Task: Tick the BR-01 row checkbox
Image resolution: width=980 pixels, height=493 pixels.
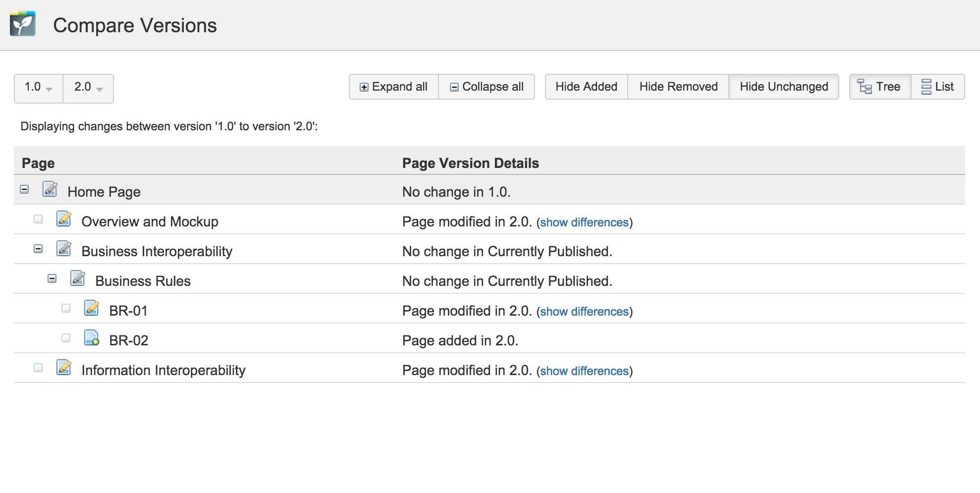Action: pos(66,308)
